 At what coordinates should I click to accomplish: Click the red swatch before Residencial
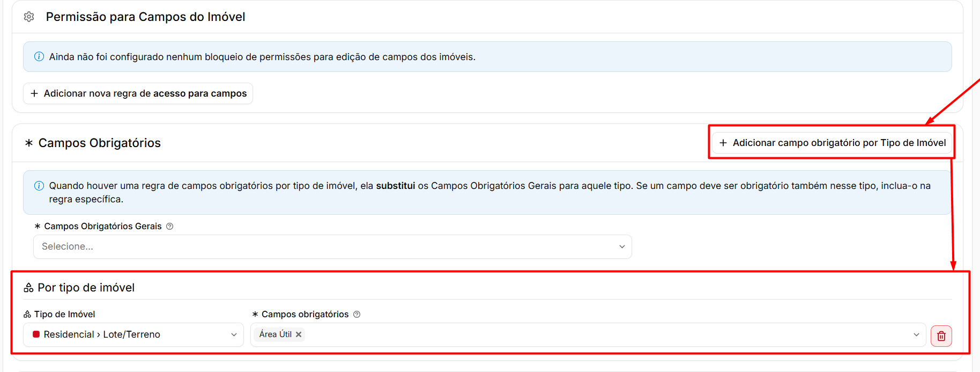pyautogui.click(x=36, y=334)
